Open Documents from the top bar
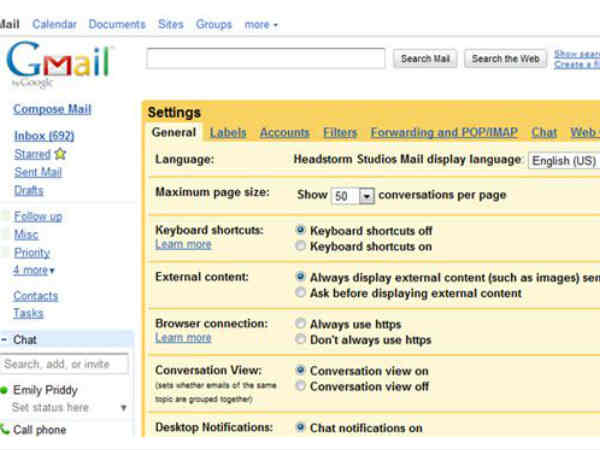Viewport: 600px width, 450px height. [117, 24]
